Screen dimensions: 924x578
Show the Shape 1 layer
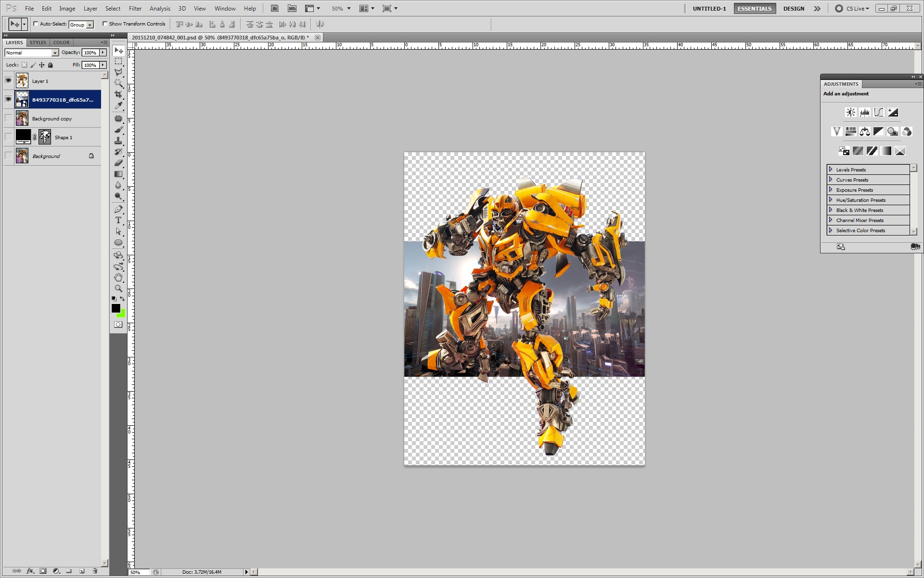(x=8, y=137)
